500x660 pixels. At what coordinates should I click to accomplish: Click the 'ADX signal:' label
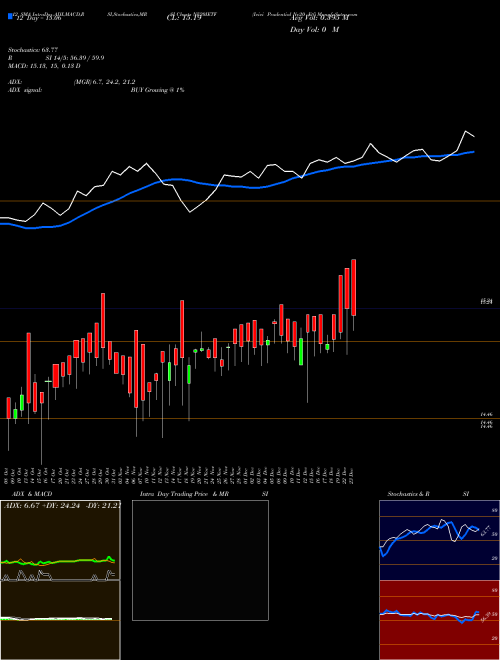click(25, 90)
